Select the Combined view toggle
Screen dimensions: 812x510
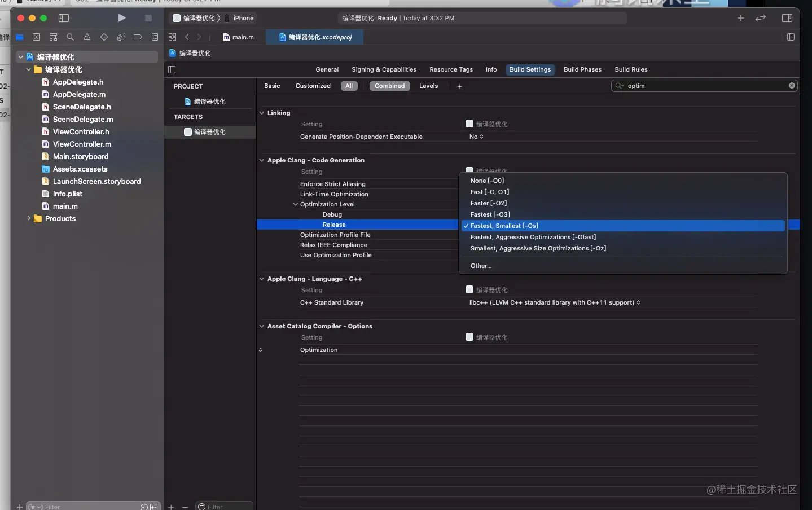tap(390, 86)
